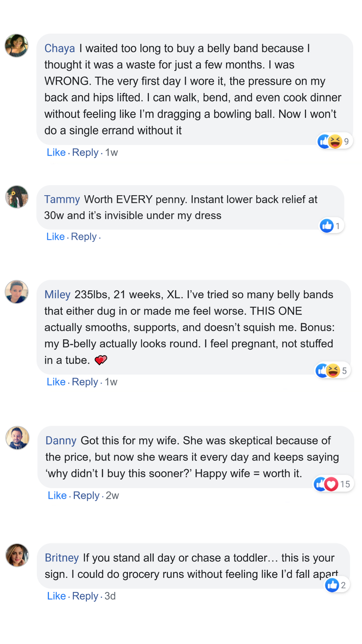Open the Chaya name link

pyautogui.click(x=60, y=48)
